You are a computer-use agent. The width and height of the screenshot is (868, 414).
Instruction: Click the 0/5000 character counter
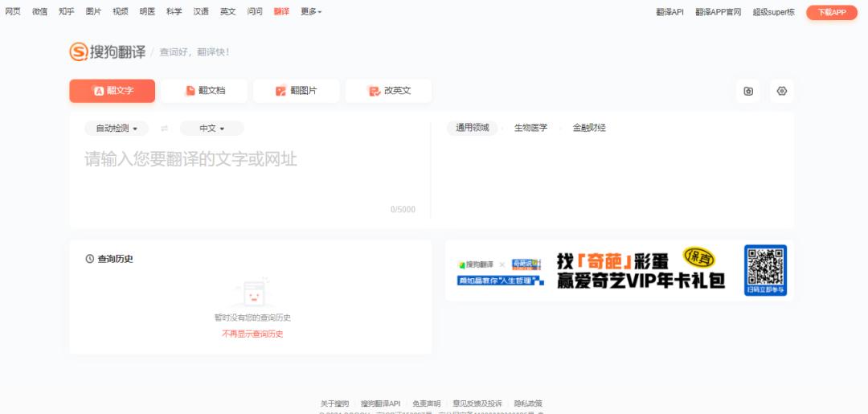[403, 209]
